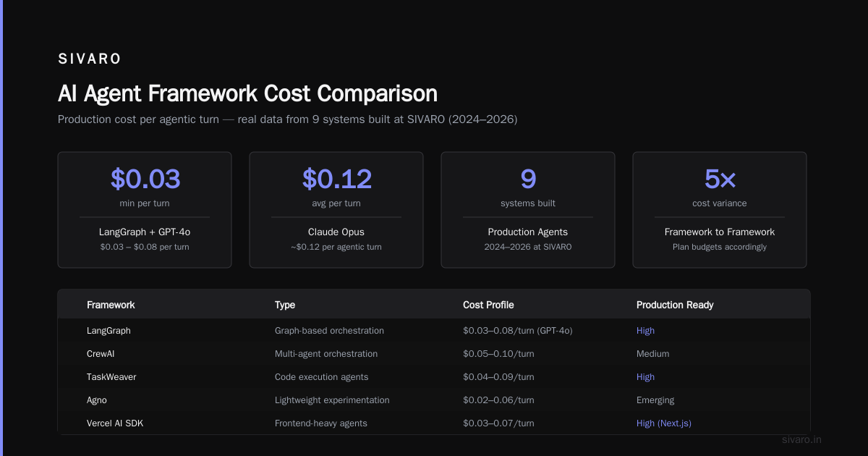This screenshot has height=456, width=868.
Task: Select the Production Ready column header
Action: click(x=675, y=305)
